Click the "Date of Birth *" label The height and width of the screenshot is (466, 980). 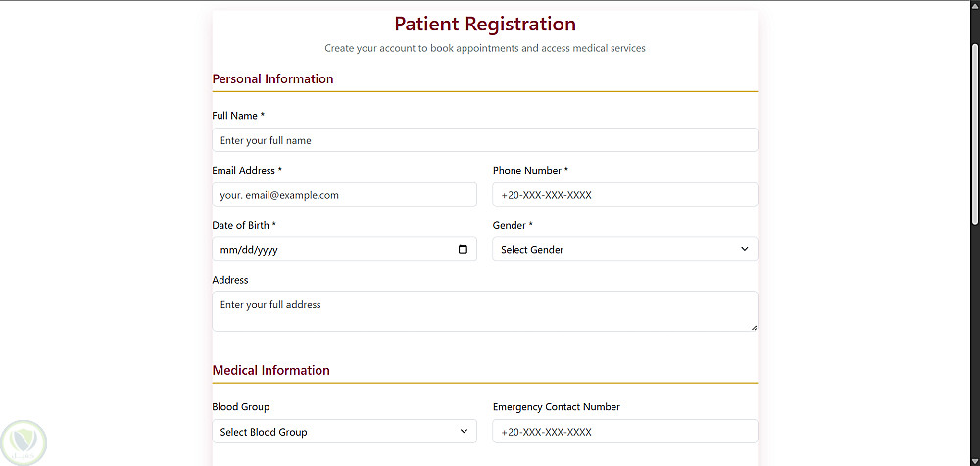(244, 225)
